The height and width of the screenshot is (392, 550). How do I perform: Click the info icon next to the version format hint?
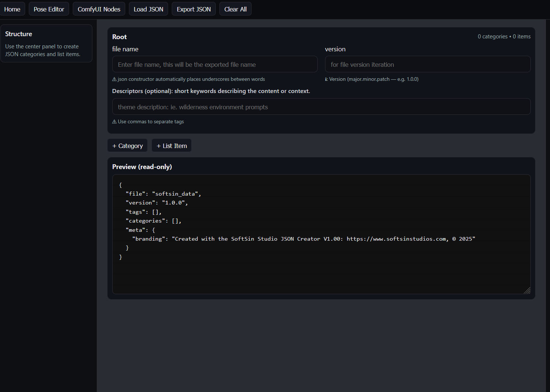point(326,79)
